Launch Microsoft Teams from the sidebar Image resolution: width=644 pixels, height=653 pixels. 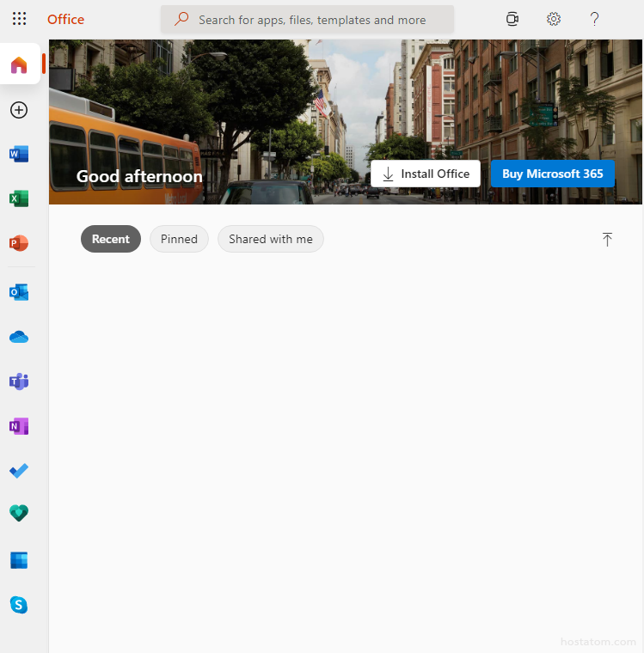[19, 381]
